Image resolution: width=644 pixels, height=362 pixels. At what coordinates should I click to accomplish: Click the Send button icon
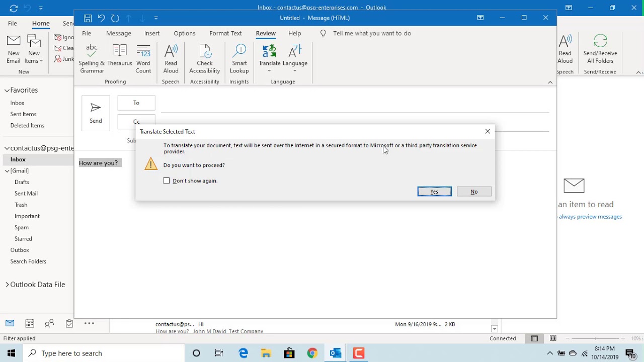pyautogui.click(x=96, y=107)
